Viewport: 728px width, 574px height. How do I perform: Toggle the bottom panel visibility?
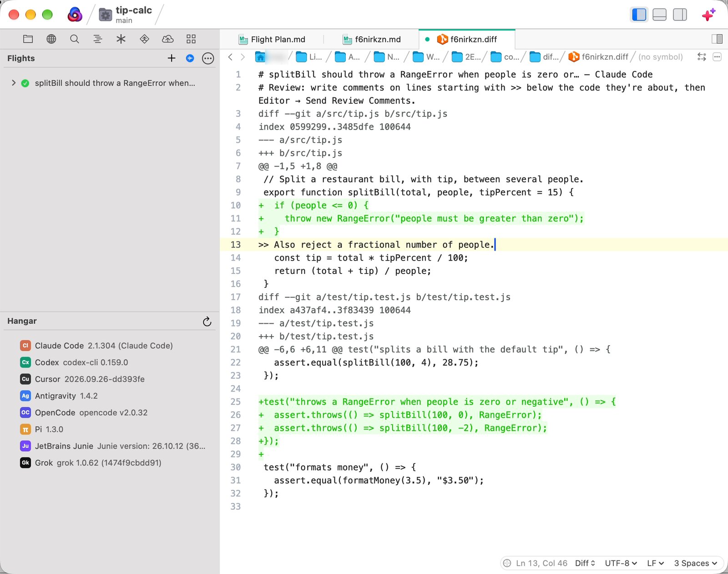coord(659,15)
